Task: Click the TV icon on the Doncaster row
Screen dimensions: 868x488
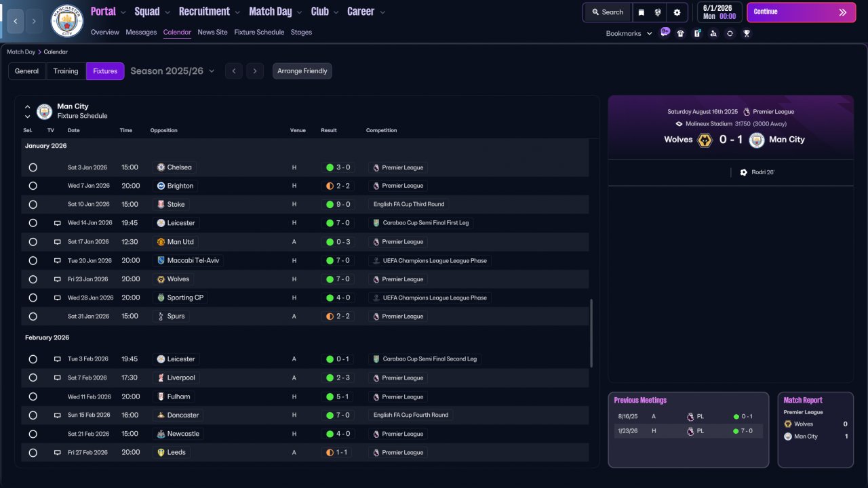Action: [x=58, y=415]
